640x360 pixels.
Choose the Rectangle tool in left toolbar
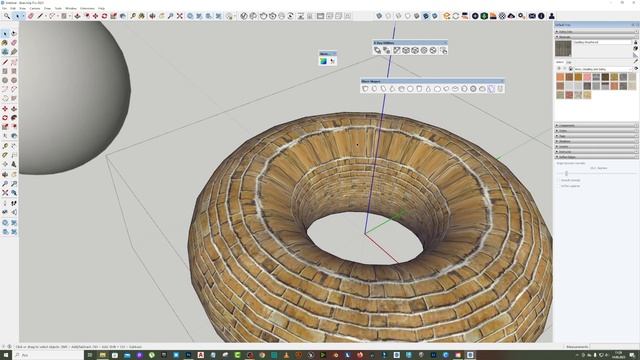pos(5,71)
